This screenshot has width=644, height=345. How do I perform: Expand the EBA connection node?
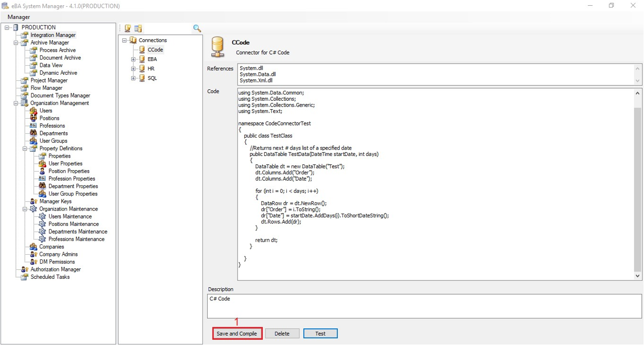pyautogui.click(x=133, y=59)
